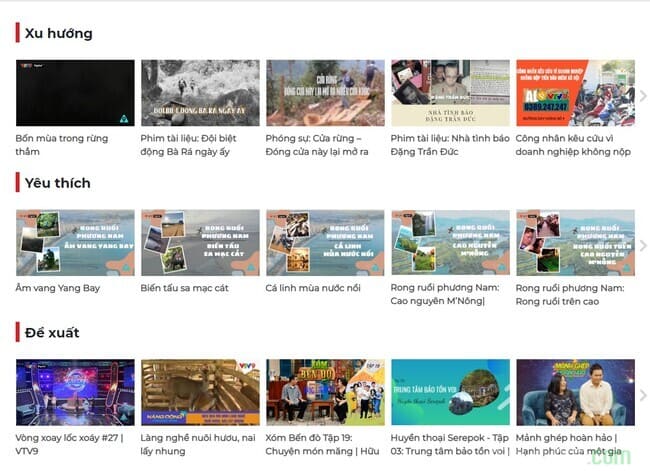Open Biến tấu sa mạc cát thumbnail
This screenshot has width=650, height=471.
point(200,243)
